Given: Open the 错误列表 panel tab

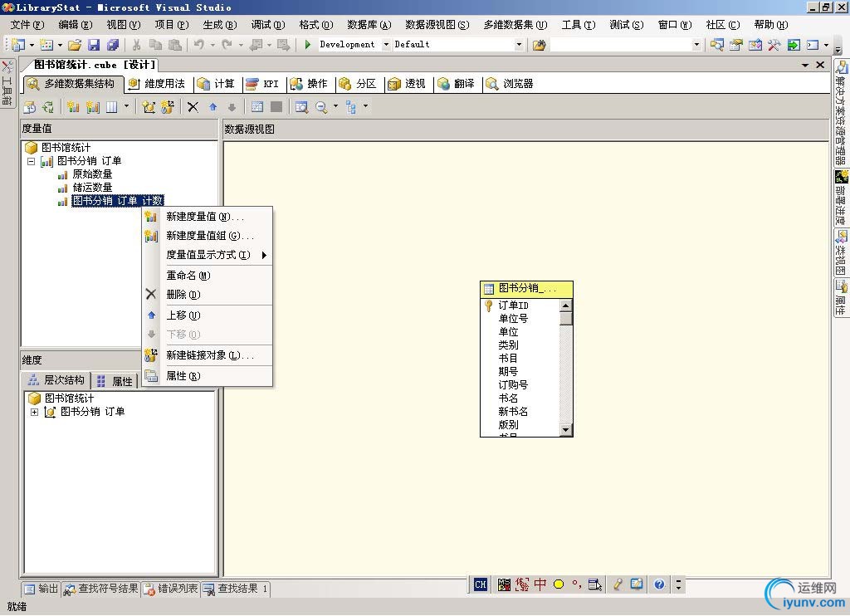Looking at the screenshot, I should [x=171, y=589].
